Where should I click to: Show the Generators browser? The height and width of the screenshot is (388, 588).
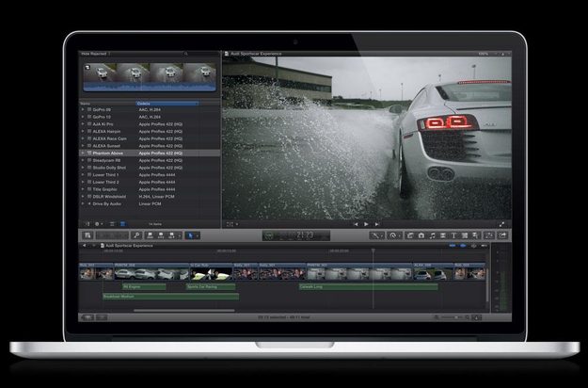click(465, 235)
